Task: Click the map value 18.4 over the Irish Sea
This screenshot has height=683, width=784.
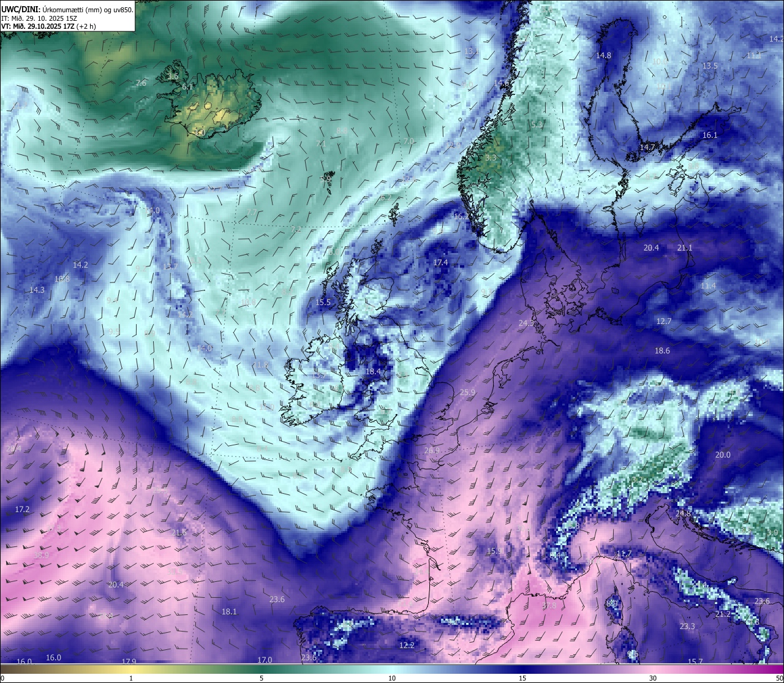Action: tap(373, 372)
